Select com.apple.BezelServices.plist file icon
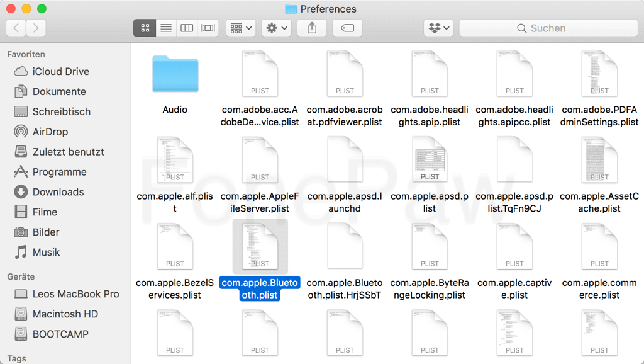This screenshot has height=364, width=644. (175, 246)
